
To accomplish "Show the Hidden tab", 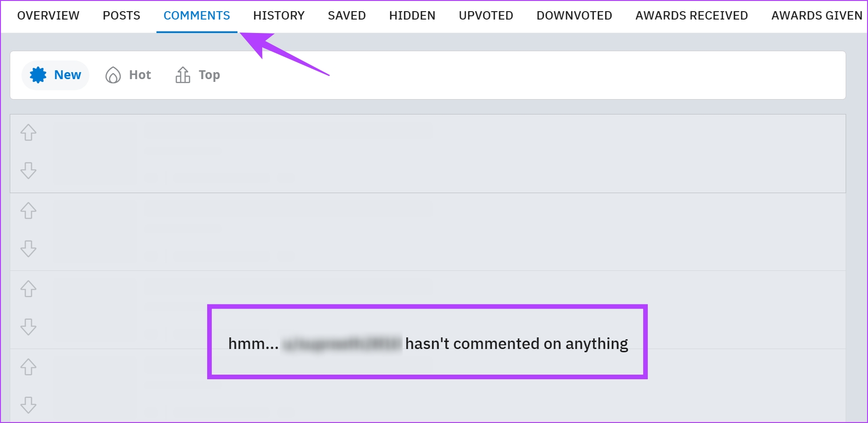I will coord(412,16).
